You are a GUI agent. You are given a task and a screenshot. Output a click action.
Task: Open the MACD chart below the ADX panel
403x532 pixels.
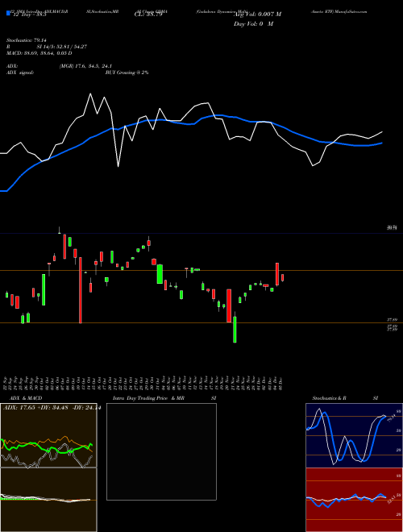tap(48, 500)
